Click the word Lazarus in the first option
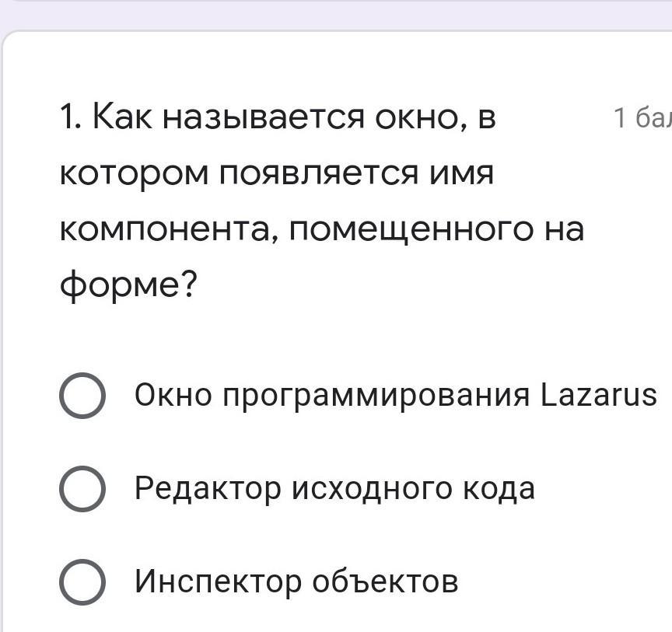Screen dimensions: 672x632 coord(599,395)
